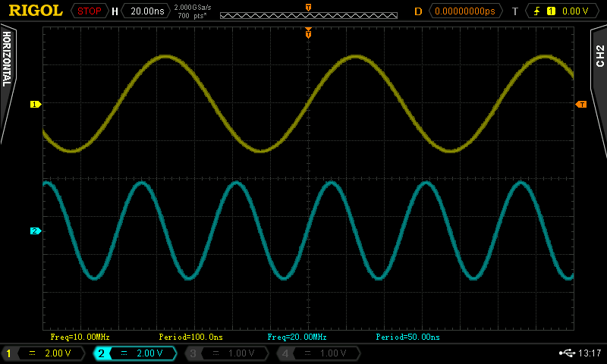Click the H horizontal label
Image resolution: width=607 pixels, height=364 pixels.
tap(115, 11)
